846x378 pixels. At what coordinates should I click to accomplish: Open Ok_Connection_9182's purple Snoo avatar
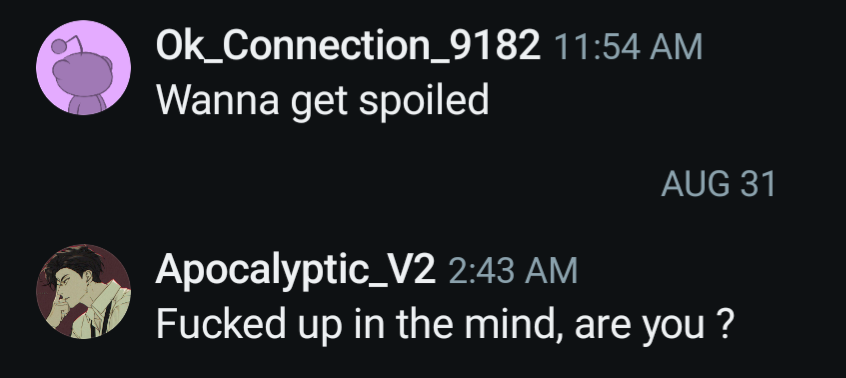click(83, 67)
